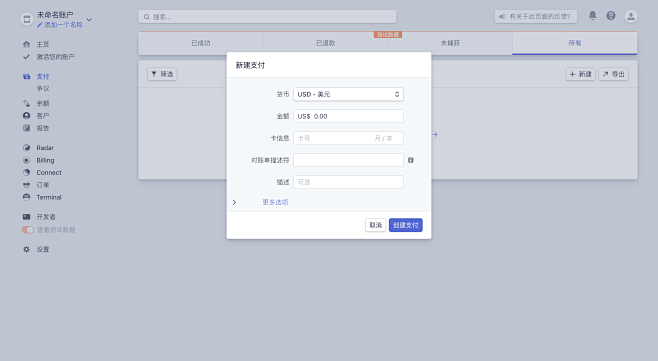This screenshot has width=658, height=361.
Task: Focus the 描述 optional input field
Action: point(348,182)
